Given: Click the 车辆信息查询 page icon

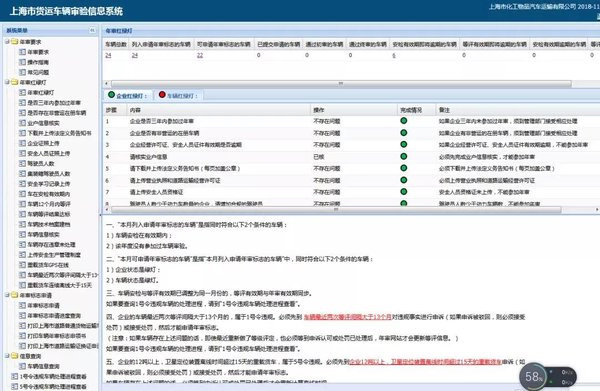Looking at the screenshot, I should point(23,366).
